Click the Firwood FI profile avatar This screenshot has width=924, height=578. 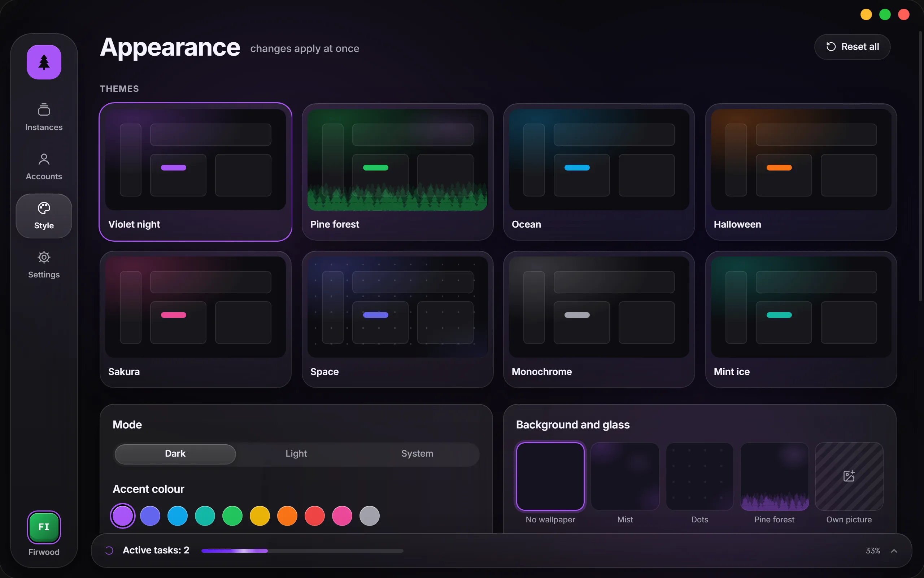[44, 527]
